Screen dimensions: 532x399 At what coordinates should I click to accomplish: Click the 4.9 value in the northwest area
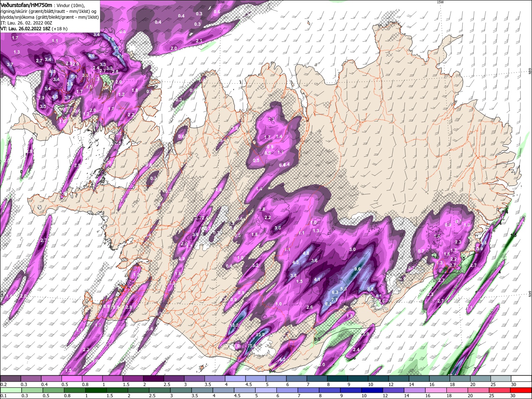pos(91,56)
